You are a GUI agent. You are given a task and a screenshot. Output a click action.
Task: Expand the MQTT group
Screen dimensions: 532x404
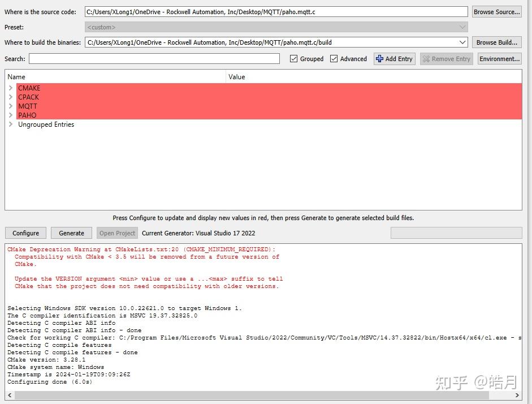coord(11,106)
